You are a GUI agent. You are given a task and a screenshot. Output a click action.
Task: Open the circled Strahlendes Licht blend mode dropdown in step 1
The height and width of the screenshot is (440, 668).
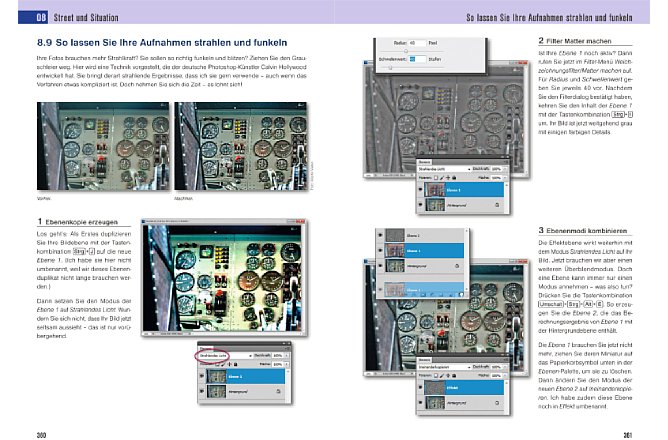coord(225,356)
